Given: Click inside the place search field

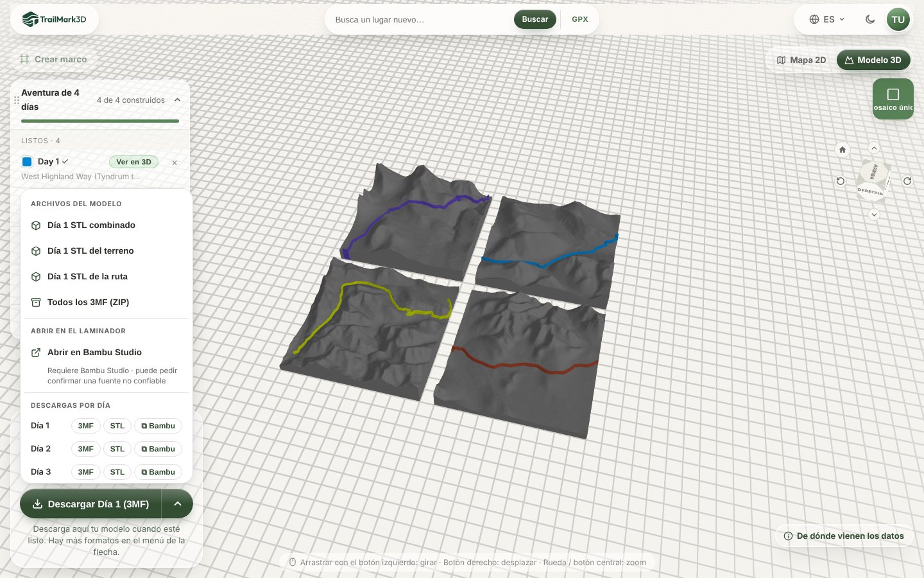Looking at the screenshot, I should tap(420, 19).
